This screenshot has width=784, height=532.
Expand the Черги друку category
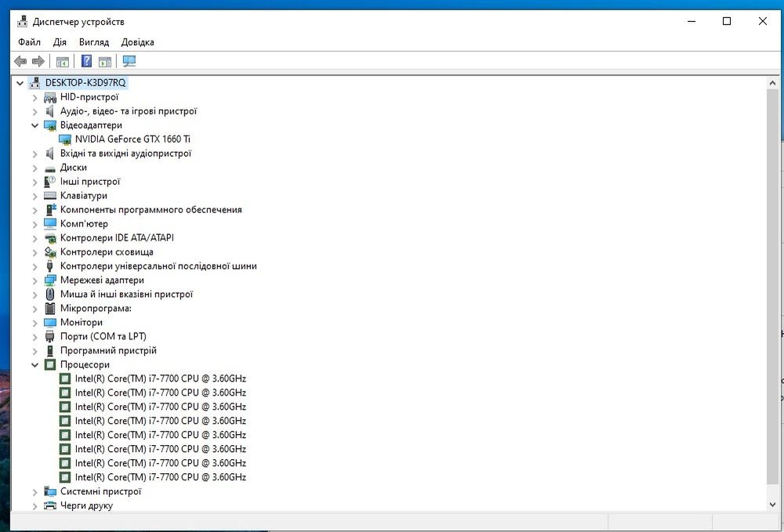[x=35, y=505]
